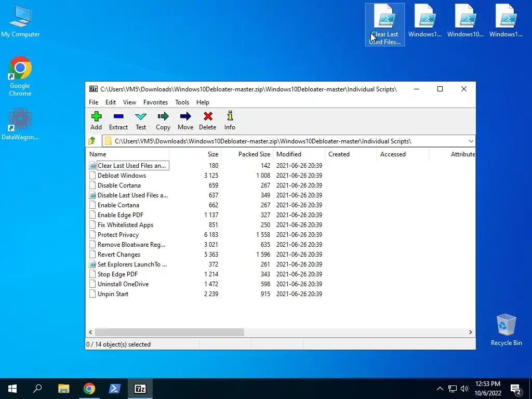Sort by Accessed column header
532x399 pixels.
403,154
